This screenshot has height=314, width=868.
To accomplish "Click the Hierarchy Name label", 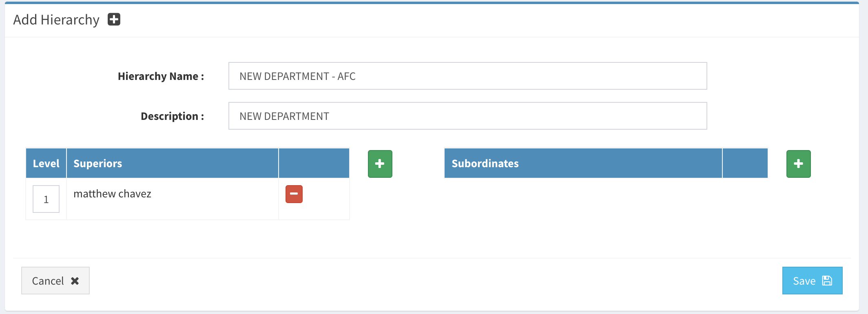I will [x=161, y=76].
